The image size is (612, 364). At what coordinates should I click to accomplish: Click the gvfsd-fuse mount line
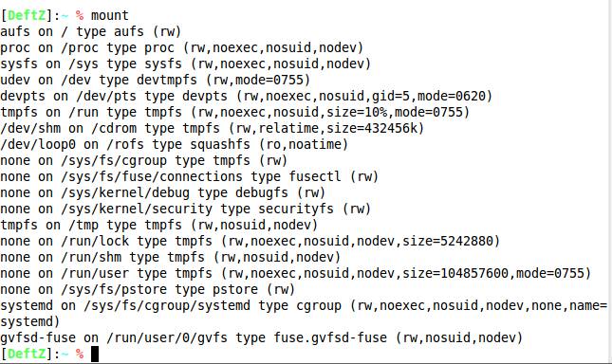point(262,337)
